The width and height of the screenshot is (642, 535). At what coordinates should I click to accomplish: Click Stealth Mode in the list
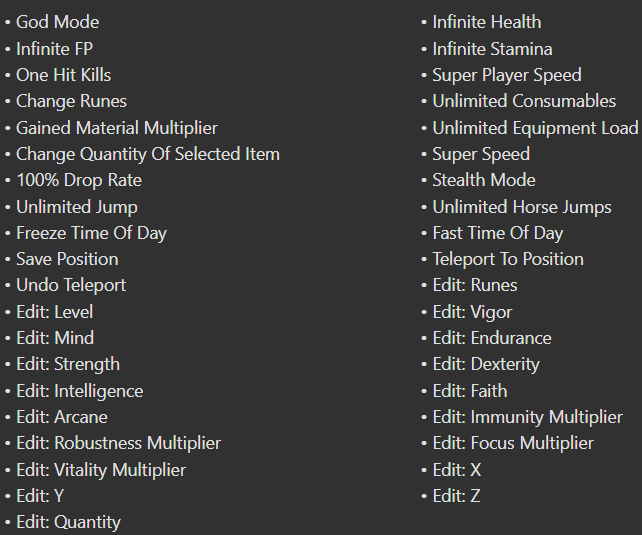click(484, 180)
